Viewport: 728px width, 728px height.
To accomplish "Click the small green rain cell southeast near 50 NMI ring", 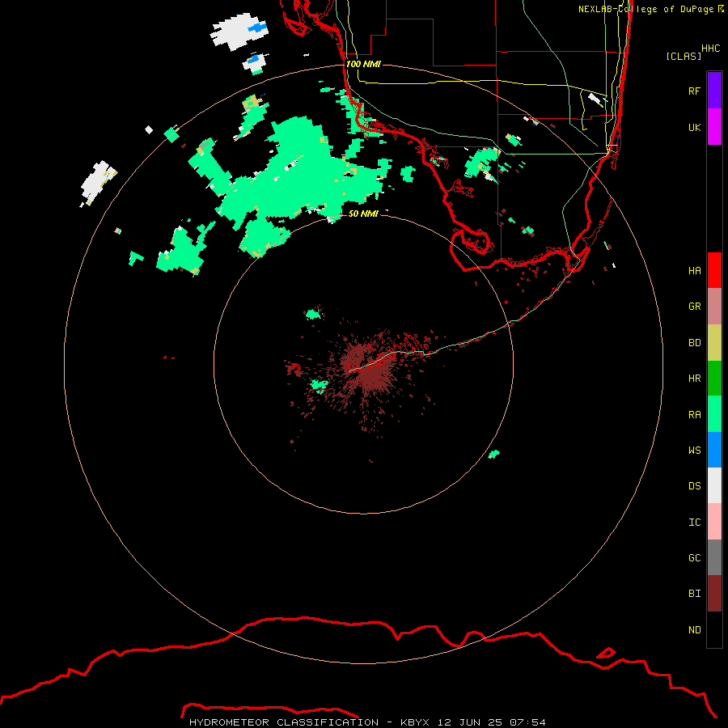I will [x=493, y=454].
